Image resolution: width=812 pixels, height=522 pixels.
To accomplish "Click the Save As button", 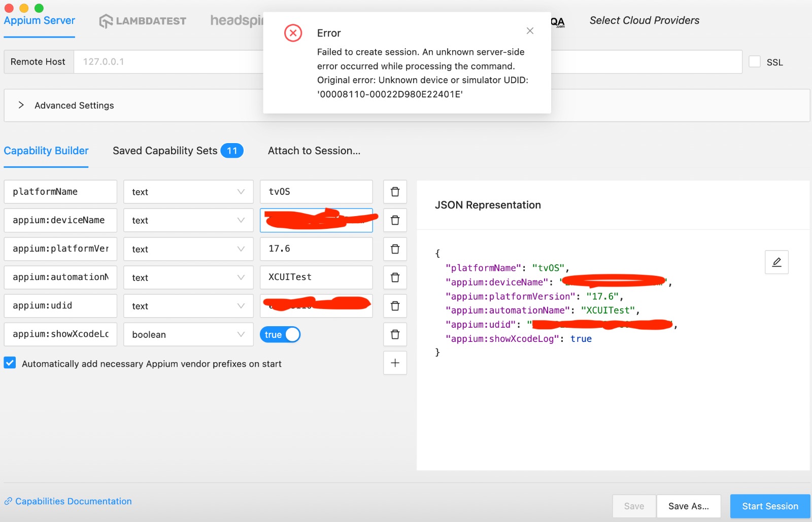I will (x=689, y=506).
